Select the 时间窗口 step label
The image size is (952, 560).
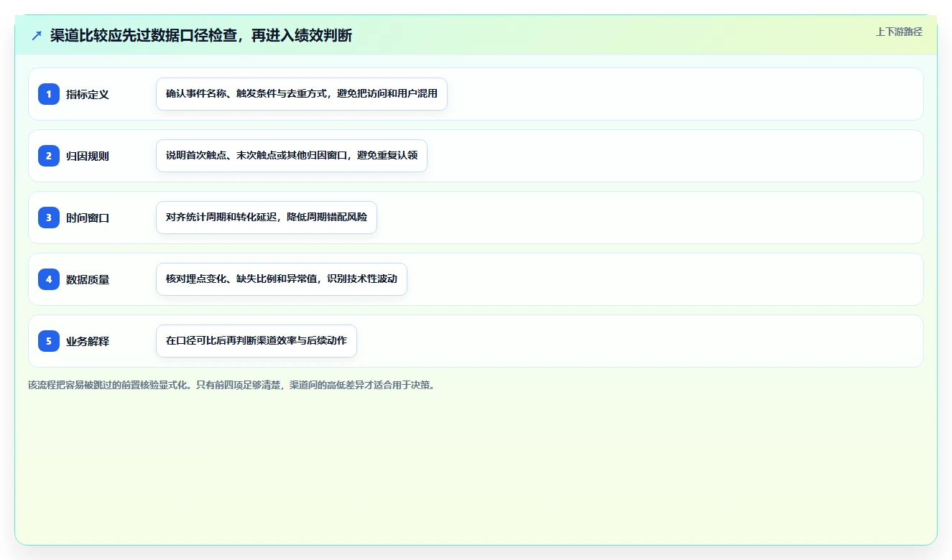[88, 218]
